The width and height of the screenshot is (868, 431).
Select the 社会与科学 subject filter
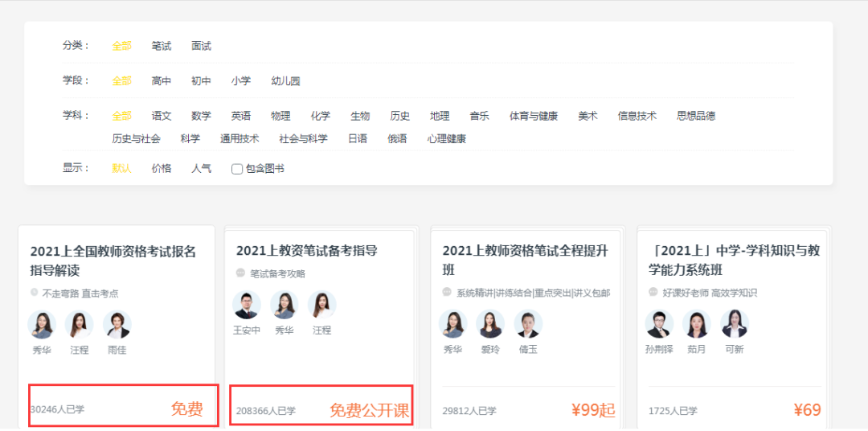coord(303,138)
